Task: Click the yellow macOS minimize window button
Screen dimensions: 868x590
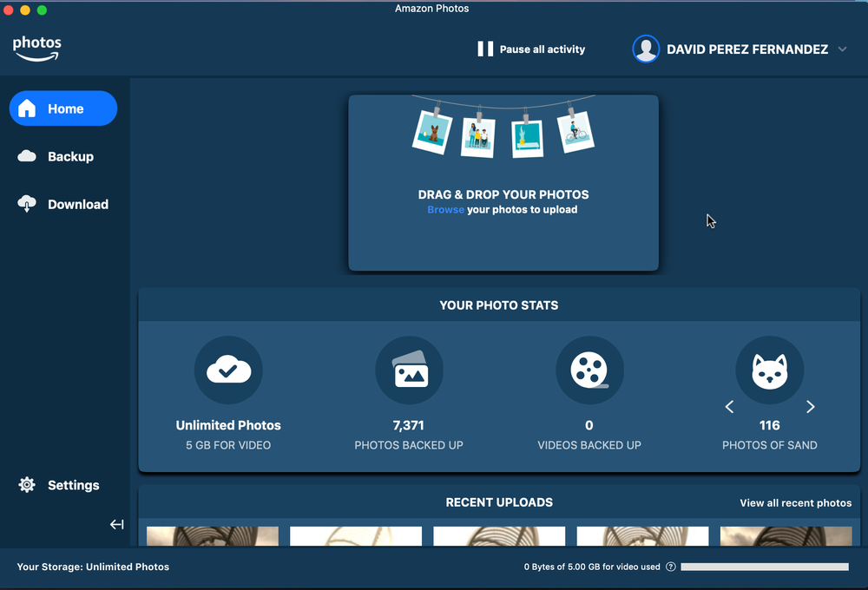Action: point(25,10)
